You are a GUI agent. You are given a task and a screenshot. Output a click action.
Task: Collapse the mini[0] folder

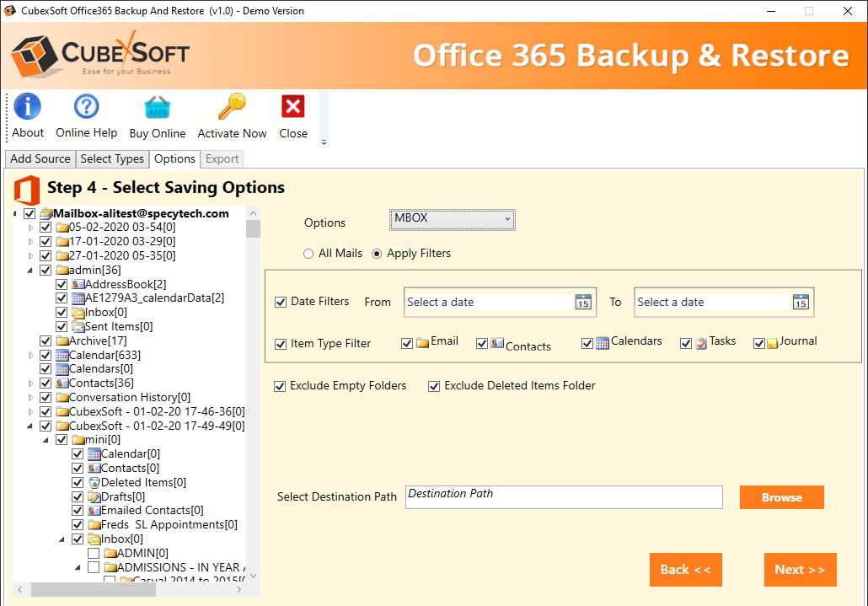point(46,441)
